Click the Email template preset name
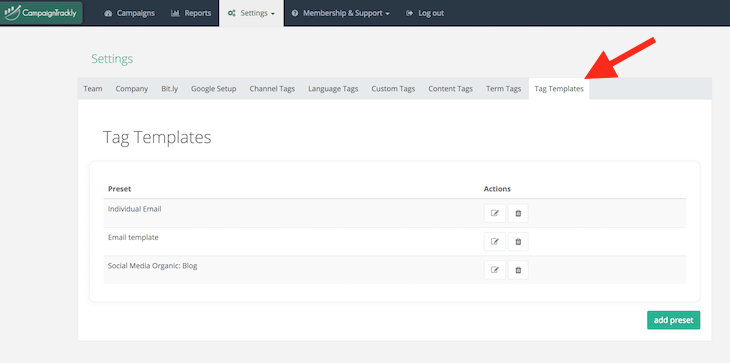The width and height of the screenshot is (730, 363). point(133,237)
